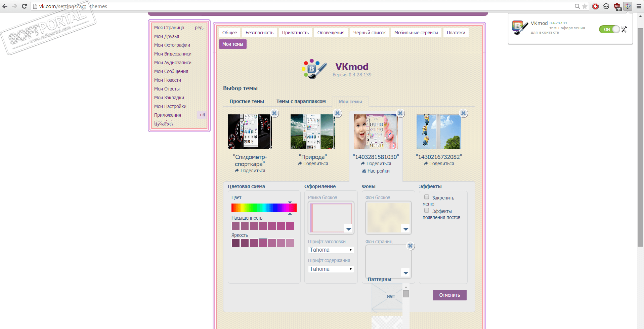
Task: Open the Чёрный список tab
Action: [370, 33]
